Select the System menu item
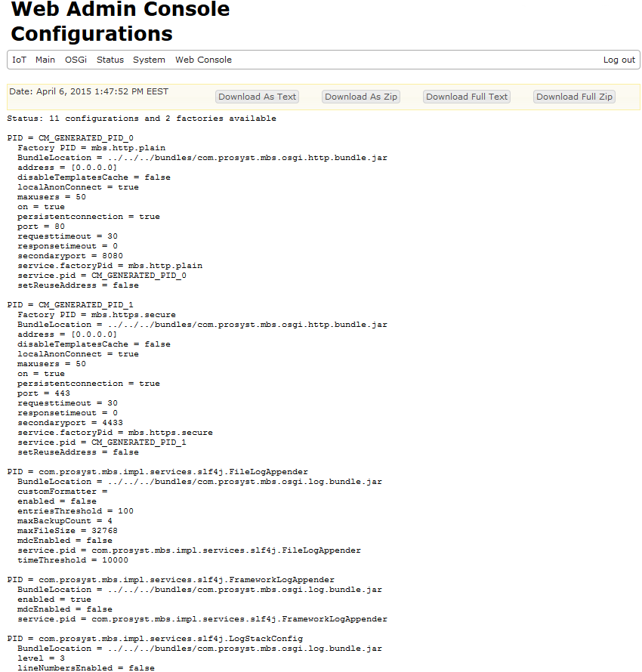642x672 pixels. point(149,60)
